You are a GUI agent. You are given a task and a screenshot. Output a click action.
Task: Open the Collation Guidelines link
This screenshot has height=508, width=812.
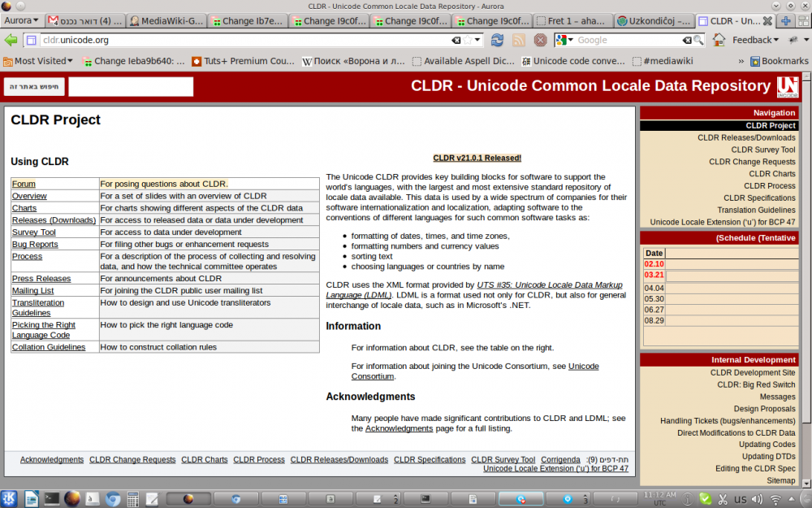[49, 347]
